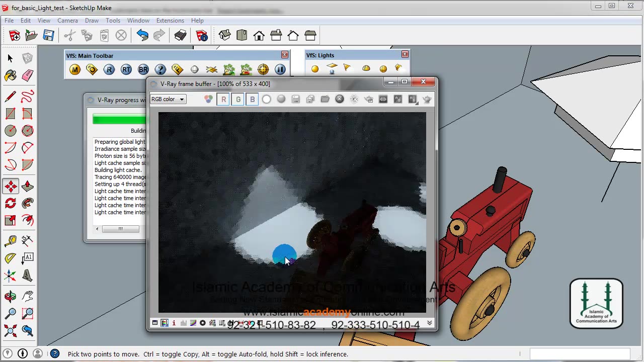Viewport: 644px width, 362px height.
Task: Clear the frame buffer image
Action: tap(340, 100)
